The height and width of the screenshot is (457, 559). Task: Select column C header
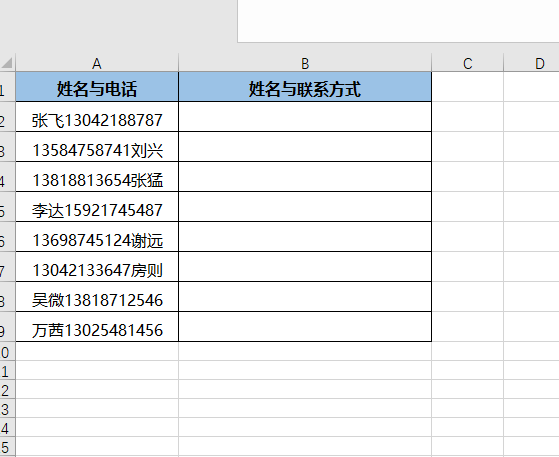468,63
